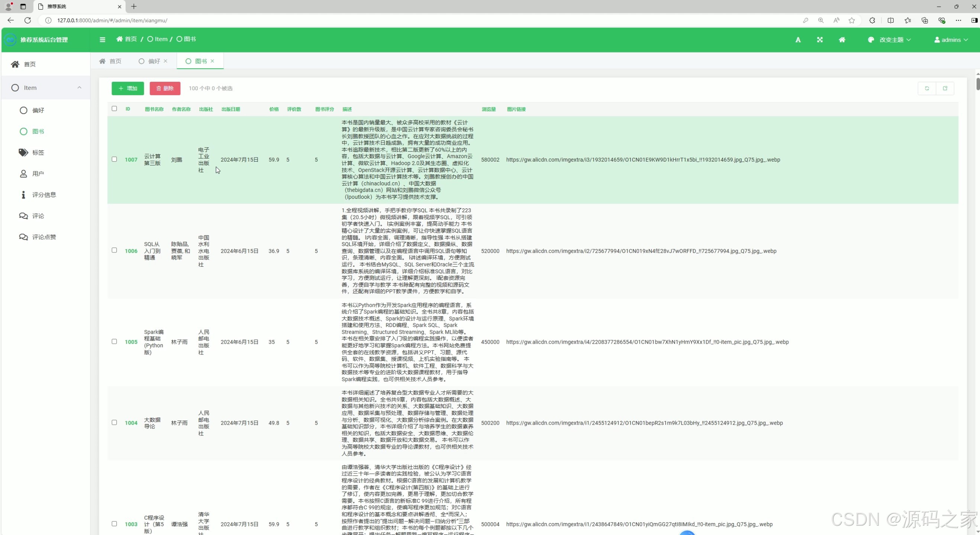Switch to the 偏好 tab

point(154,61)
